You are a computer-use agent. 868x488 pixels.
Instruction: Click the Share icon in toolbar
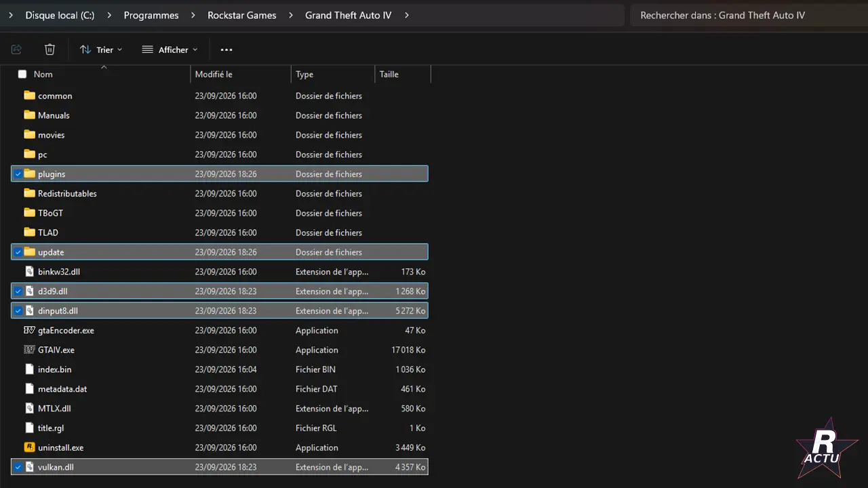17,49
